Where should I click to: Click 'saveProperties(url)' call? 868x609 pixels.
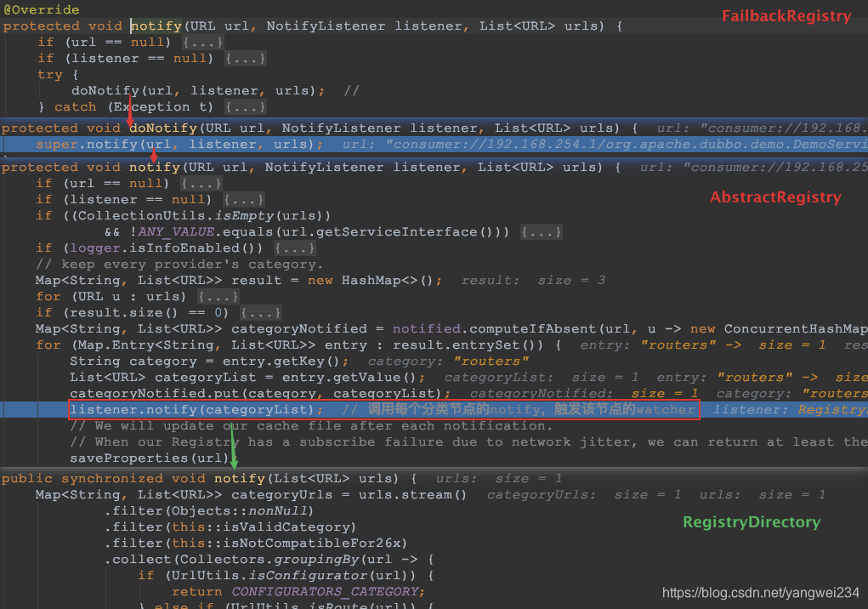(149, 458)
